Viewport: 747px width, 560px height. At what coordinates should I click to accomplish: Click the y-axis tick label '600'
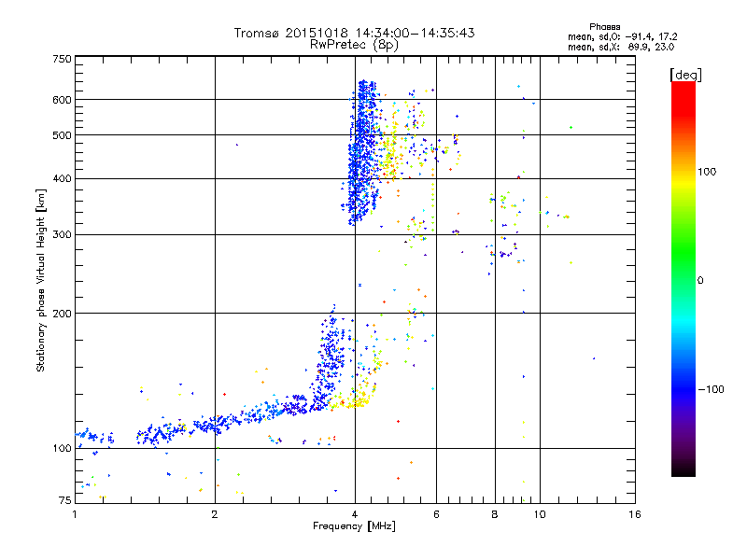point(62,100)
